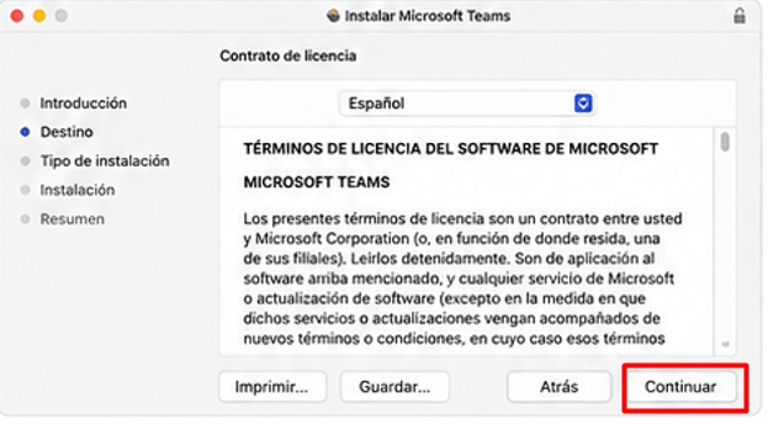Save the license with Guardar button
The width and height of the screenshot is (768, 424).
[395, 387]
